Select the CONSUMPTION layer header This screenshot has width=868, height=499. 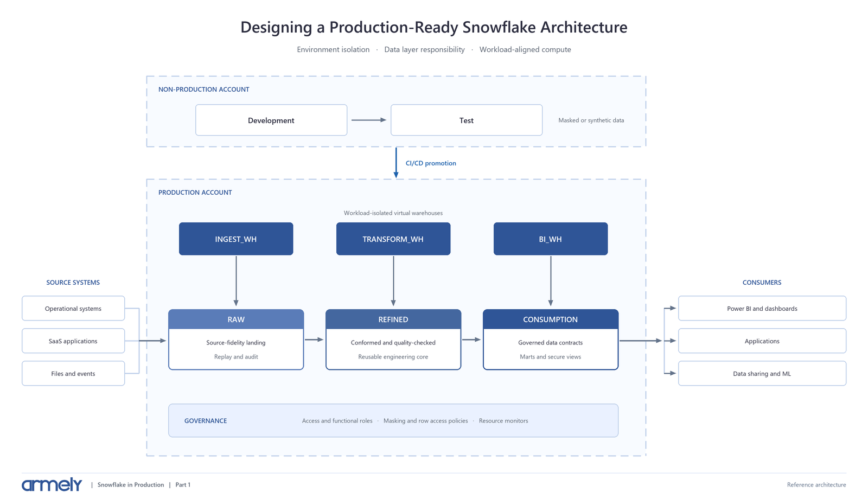click(551, 319)
